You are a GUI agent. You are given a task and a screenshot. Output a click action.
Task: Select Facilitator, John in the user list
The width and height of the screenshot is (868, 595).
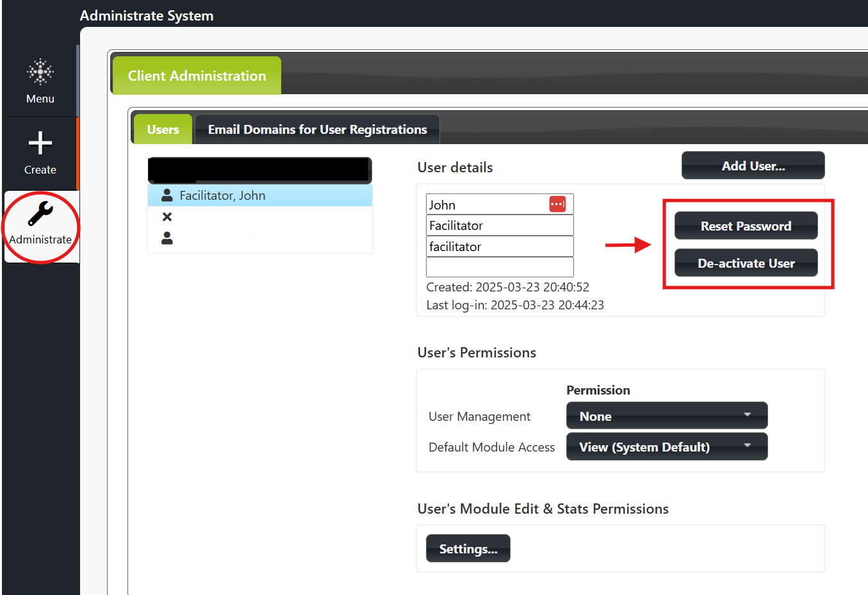260,195
